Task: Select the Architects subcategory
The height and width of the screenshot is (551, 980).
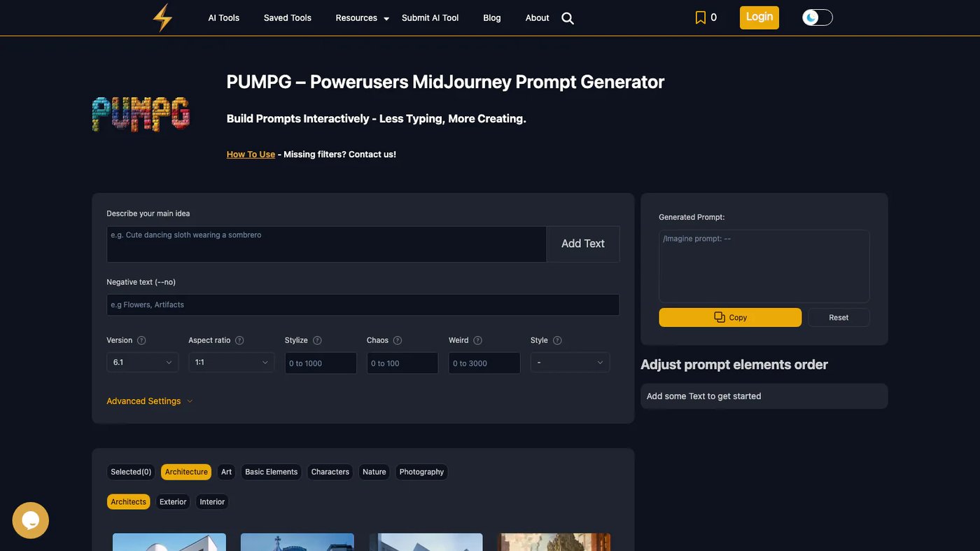Action: click(x=129, y=502)
